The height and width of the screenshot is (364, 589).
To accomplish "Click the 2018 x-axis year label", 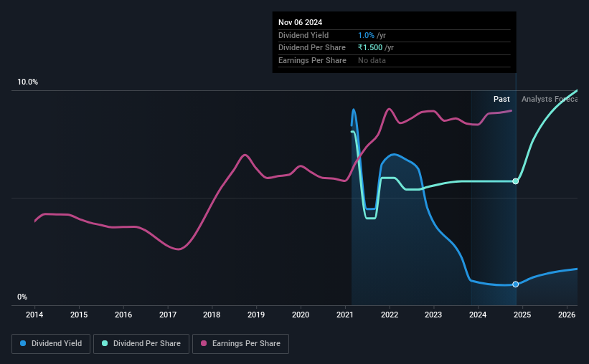I will point(212,315).
